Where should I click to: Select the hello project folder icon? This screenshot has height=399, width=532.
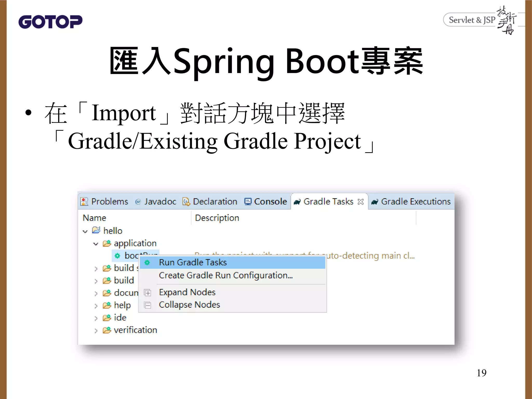(96, 230)
